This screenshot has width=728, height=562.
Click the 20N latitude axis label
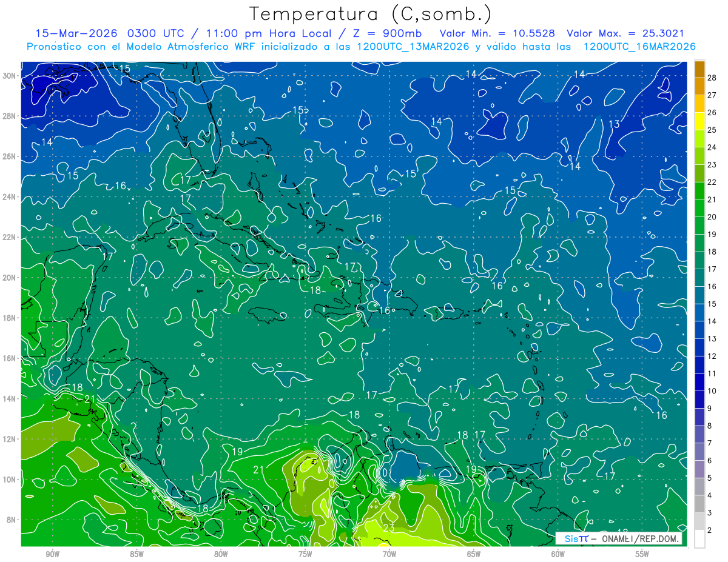10,277
